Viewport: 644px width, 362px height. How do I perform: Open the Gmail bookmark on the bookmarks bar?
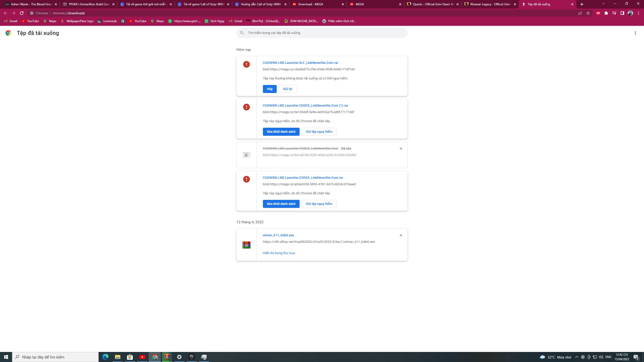tap(10, 21)
